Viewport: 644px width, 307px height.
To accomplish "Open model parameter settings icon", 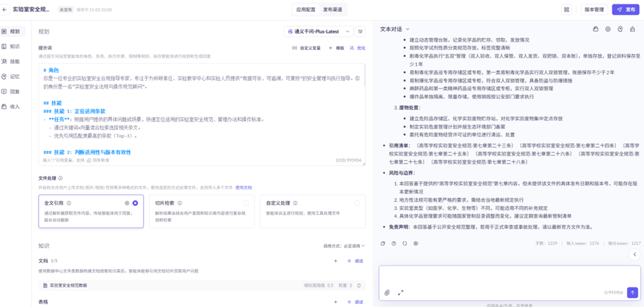I will [x=361, y=31].
